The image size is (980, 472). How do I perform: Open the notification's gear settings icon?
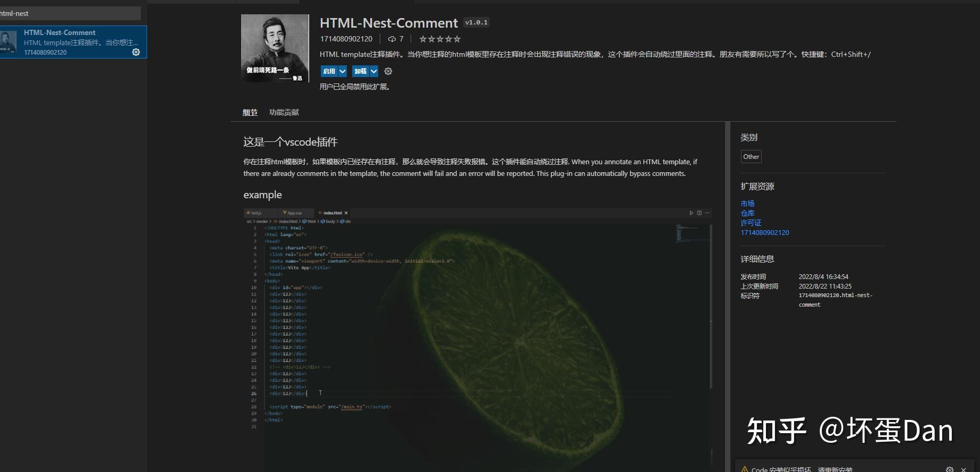[950, 469]
